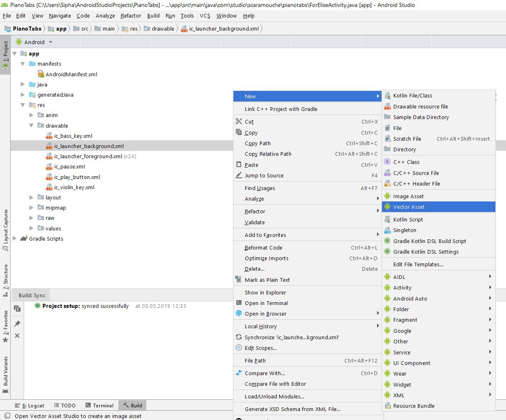
Task: Select ic_pause.xml in project tree
Action: 69,166
